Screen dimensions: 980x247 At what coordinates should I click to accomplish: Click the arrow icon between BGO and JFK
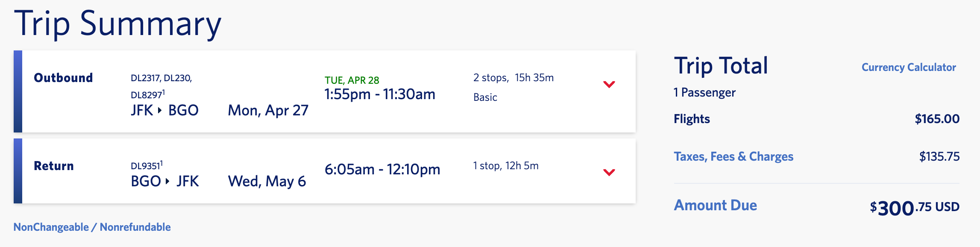coord(167,181)
